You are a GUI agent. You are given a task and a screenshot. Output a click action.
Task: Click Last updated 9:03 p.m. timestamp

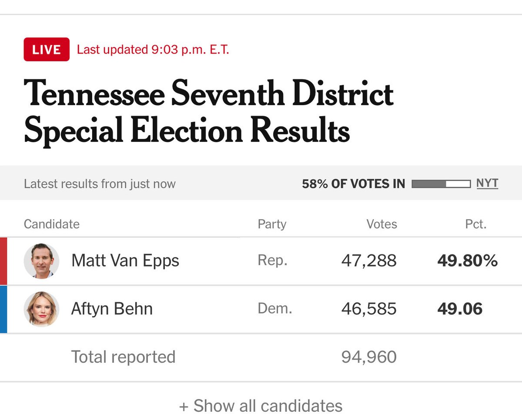tap(153, 50)
